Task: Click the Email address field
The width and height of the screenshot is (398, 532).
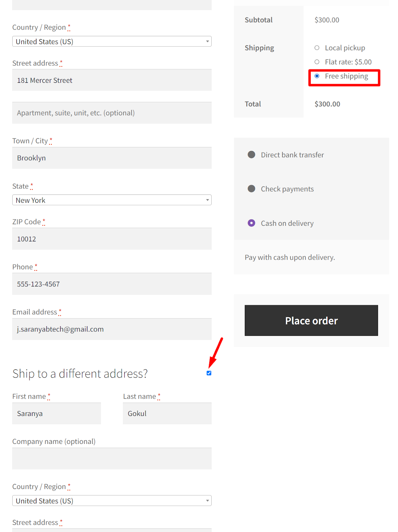Action: point(112,329)
